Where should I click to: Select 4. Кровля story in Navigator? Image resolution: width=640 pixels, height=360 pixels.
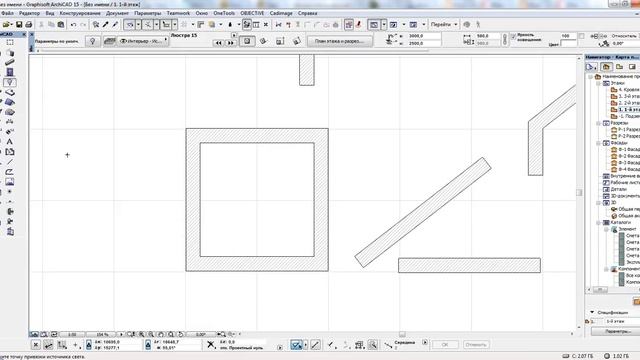[x=625, y=90]
